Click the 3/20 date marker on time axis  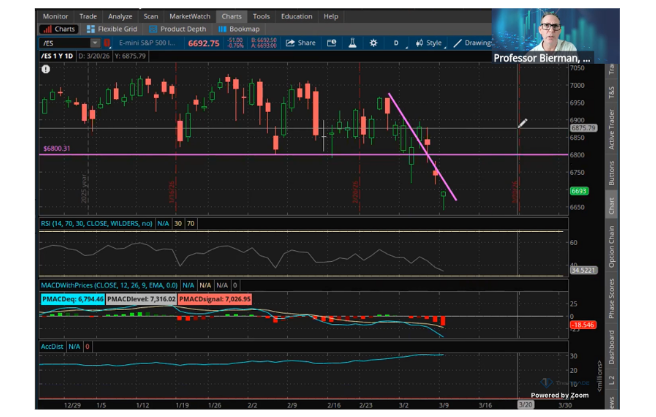(x=525, y=404)
